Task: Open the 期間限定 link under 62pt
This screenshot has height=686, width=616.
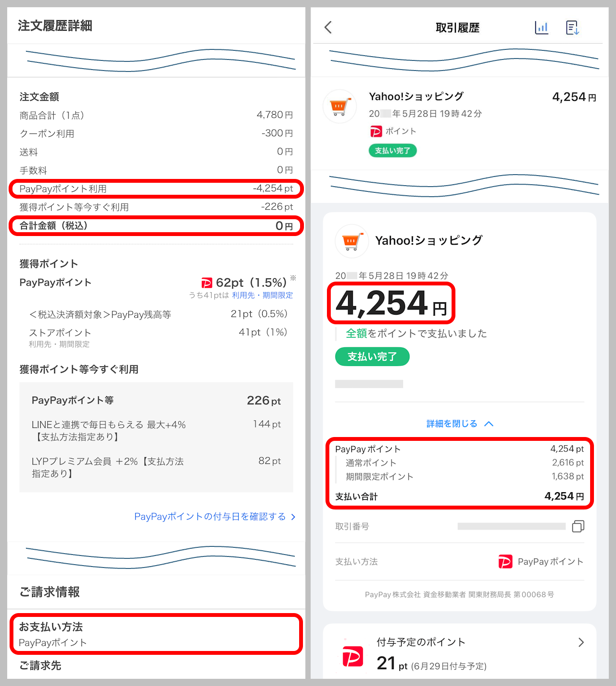Action: pos(278,295)
